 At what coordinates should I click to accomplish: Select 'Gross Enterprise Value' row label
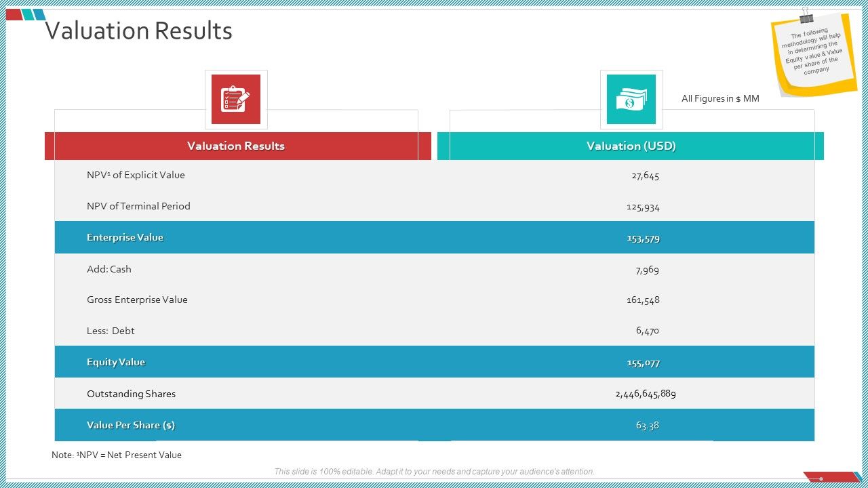point(137,300)
